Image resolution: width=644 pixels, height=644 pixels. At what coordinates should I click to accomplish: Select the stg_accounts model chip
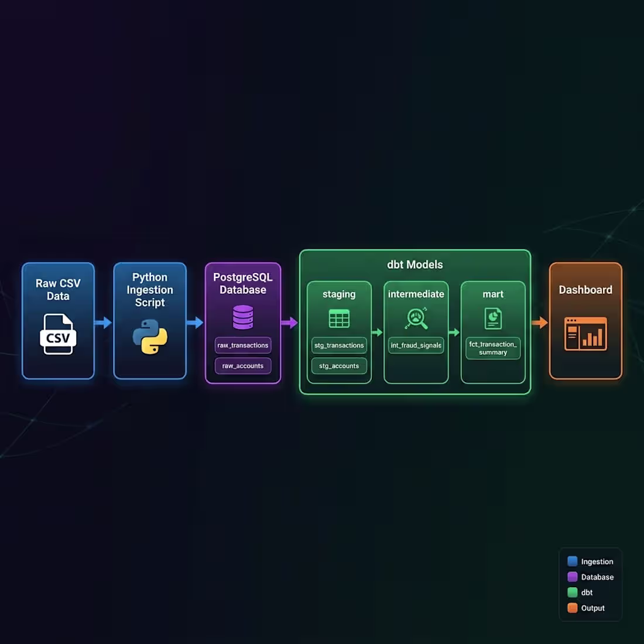(x=339, y=366)
